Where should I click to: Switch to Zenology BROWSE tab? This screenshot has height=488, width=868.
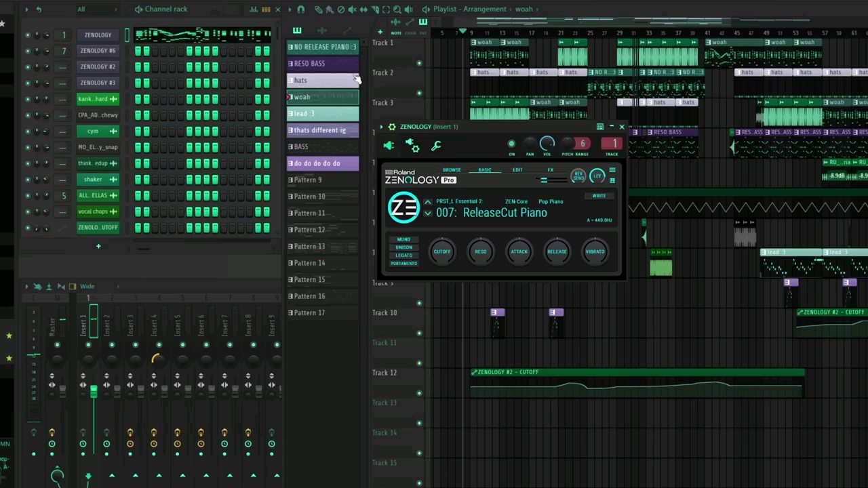pos(452,169)
